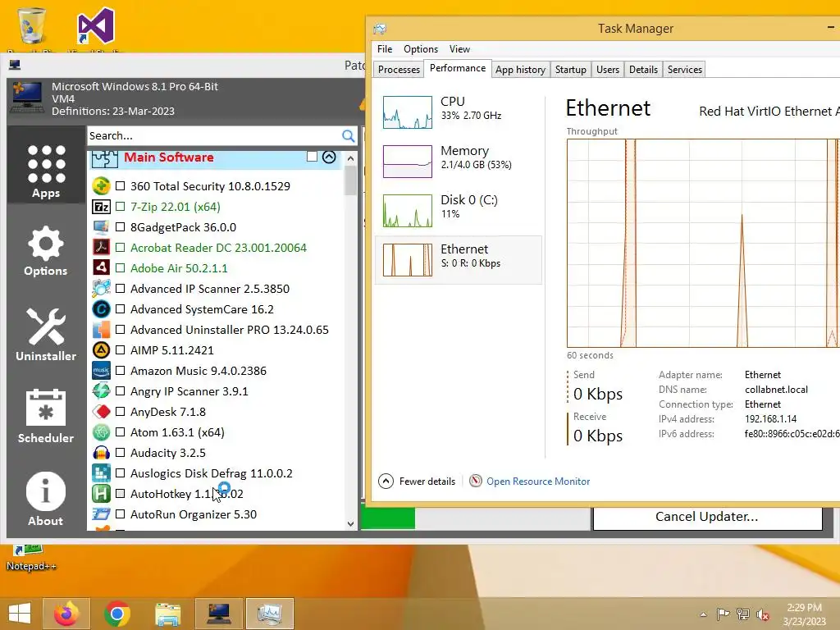Switch to the App history tab
Viewport: 840px width, 630px height.
[520, 70]
